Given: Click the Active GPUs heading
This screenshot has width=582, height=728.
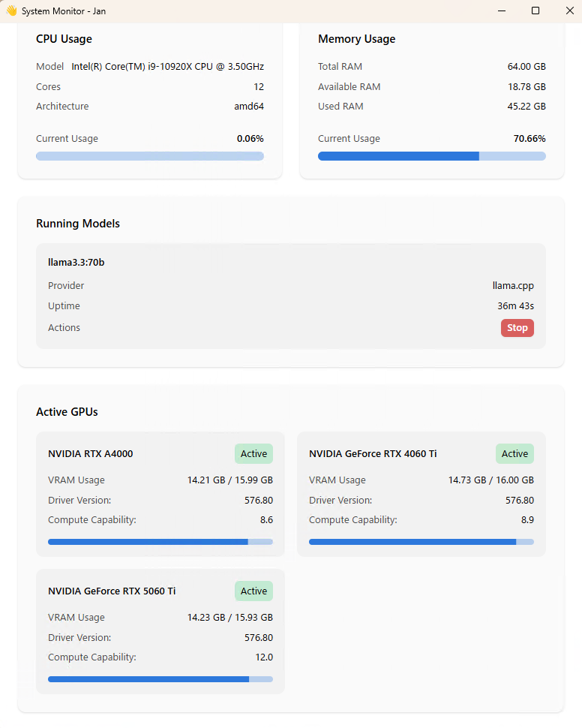Looking at the screenshot, I should point(67,412).
